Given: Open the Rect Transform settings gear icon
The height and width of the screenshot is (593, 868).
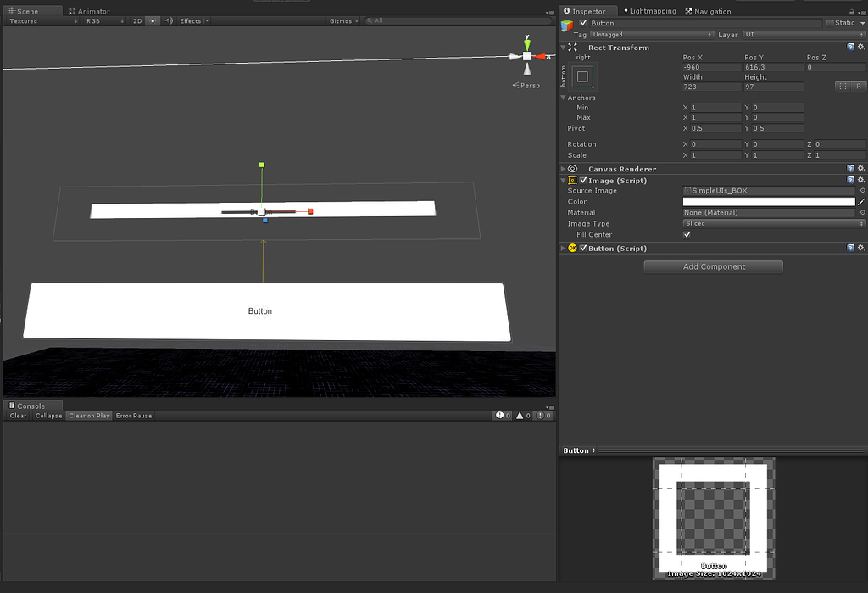Looking at the screenshot, I should [x=862, y=48].
